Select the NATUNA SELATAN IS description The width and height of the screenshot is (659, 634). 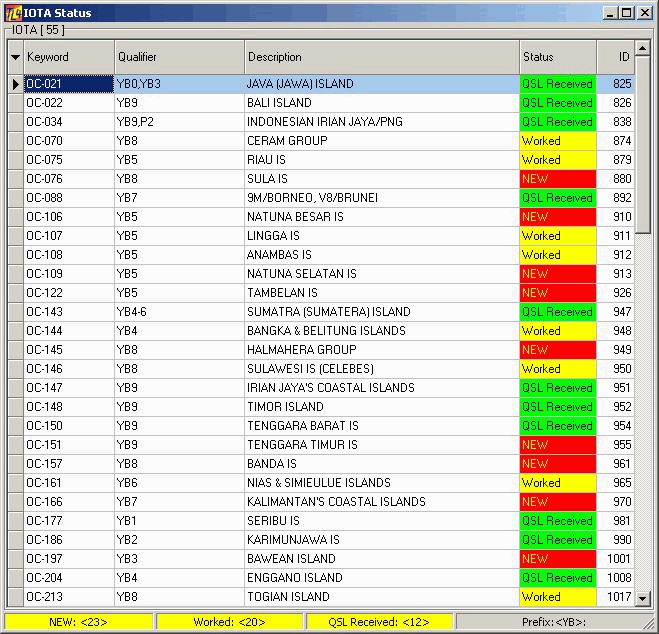(x=382, y=274)
